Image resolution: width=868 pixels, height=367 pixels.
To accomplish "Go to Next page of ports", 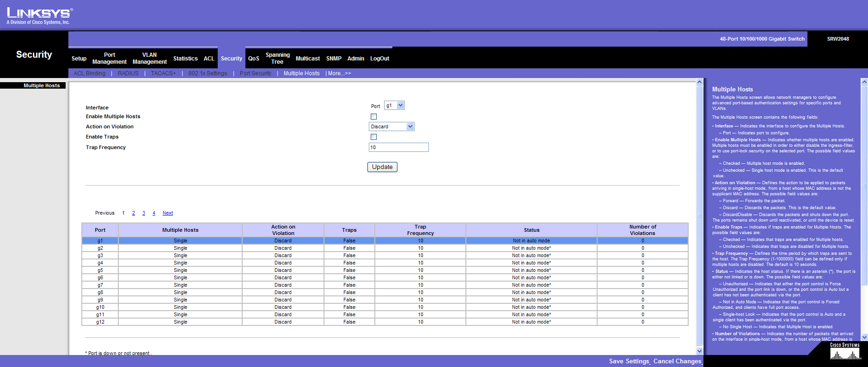I will pyautogui.click(x=168, y=213).
